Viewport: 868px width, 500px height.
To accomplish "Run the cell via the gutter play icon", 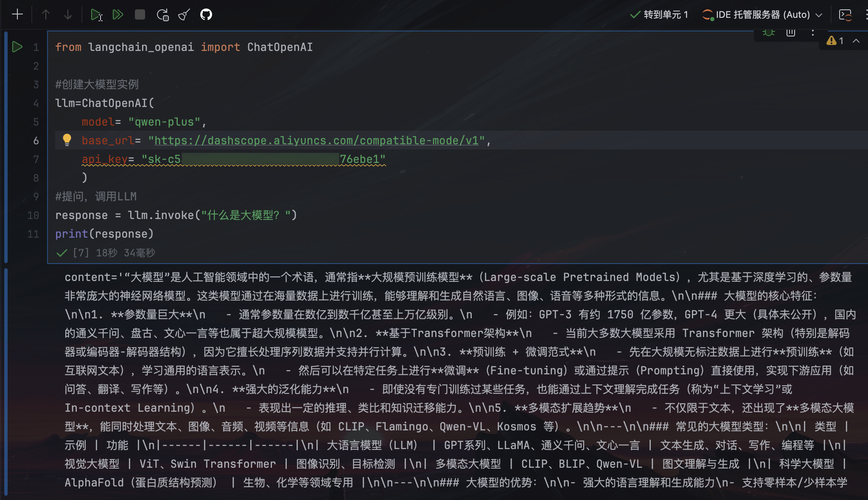I will pyautogui.click(x=17, y=47).
